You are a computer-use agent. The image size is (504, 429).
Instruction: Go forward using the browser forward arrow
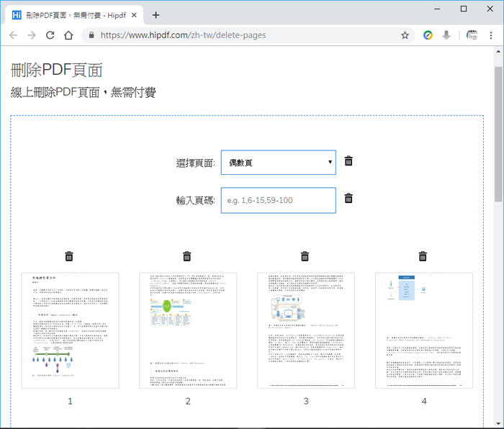coord(32,35)
